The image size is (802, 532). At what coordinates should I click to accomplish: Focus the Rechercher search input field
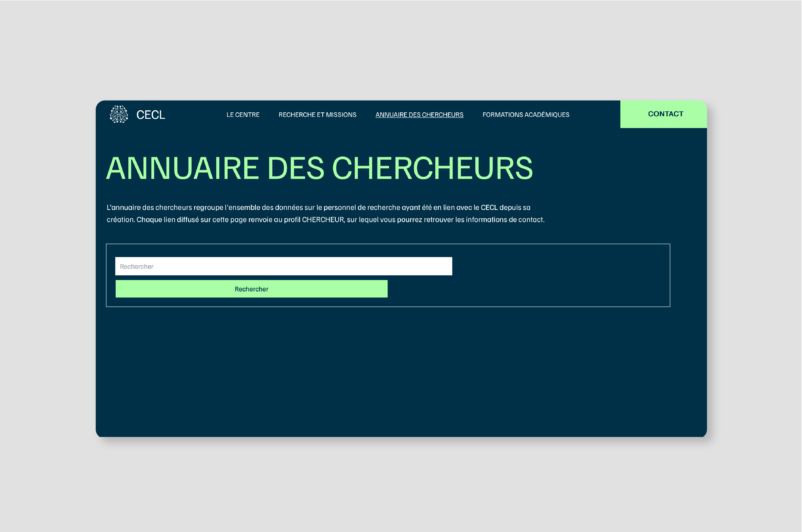click(284, 266)
